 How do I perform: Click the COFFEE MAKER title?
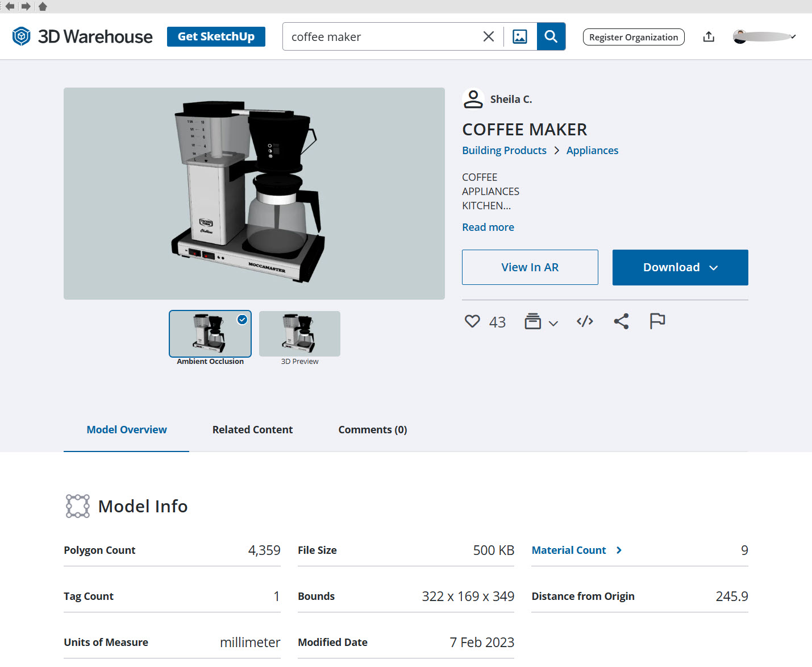pyautogui.click(x=524, y=130)
